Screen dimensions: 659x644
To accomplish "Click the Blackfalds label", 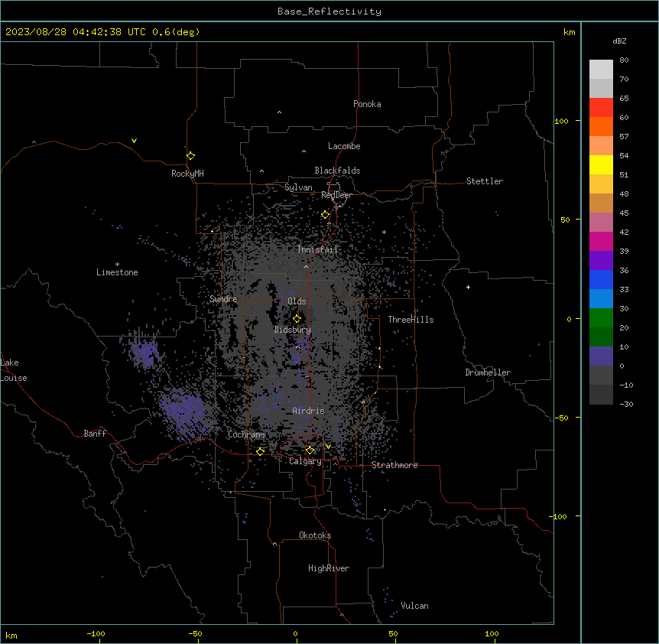I will tap(337, 171).
